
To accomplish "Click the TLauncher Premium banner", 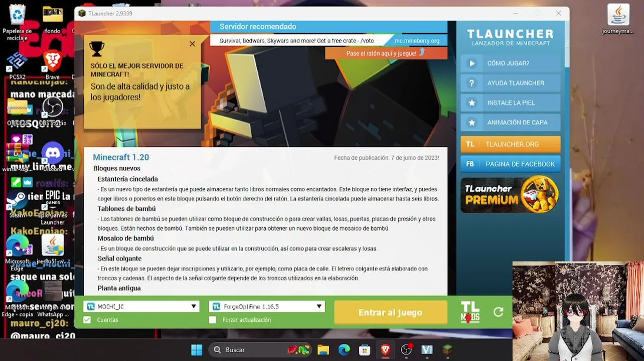I will (510, 195).
